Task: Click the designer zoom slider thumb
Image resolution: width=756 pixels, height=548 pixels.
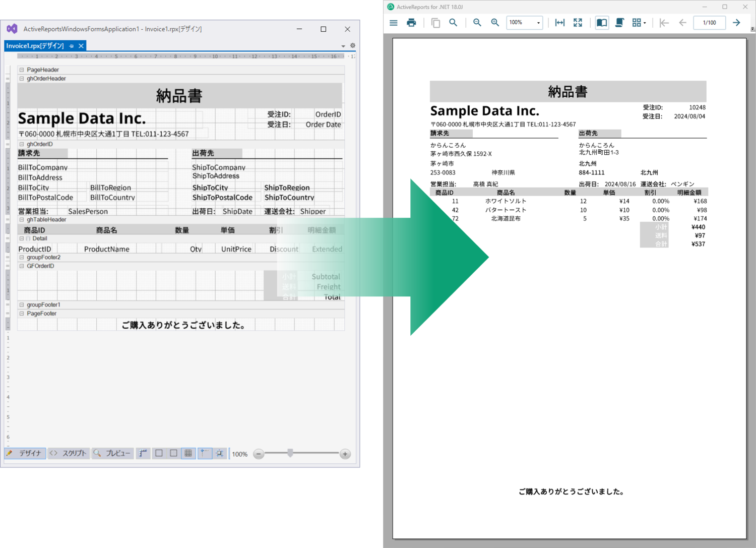Action: pos(290,453)
